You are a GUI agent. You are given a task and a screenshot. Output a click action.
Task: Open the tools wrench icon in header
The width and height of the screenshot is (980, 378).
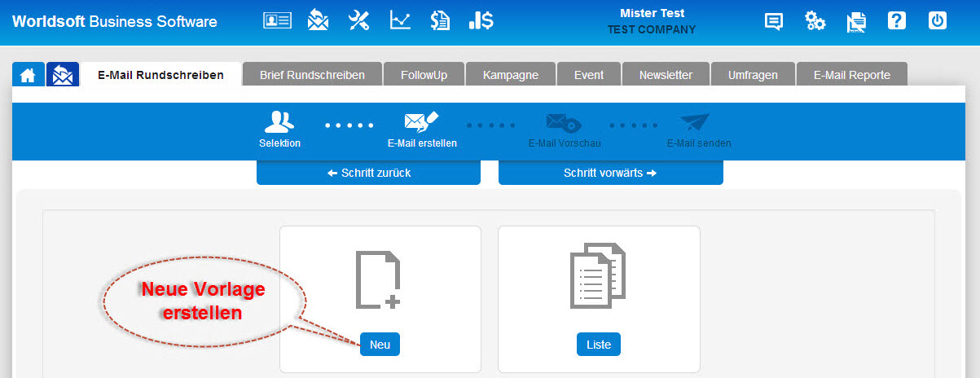pyautogui.click(x=359, y=20)
